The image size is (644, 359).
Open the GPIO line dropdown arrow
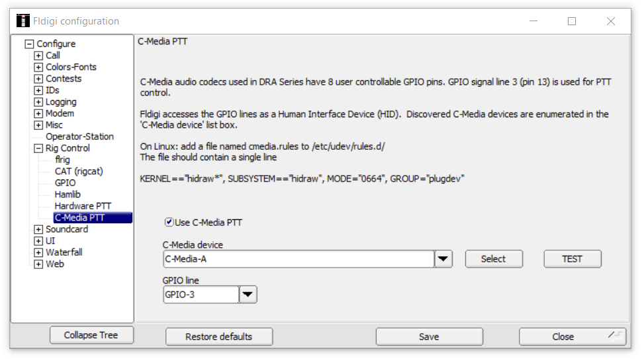pos(248,295)
